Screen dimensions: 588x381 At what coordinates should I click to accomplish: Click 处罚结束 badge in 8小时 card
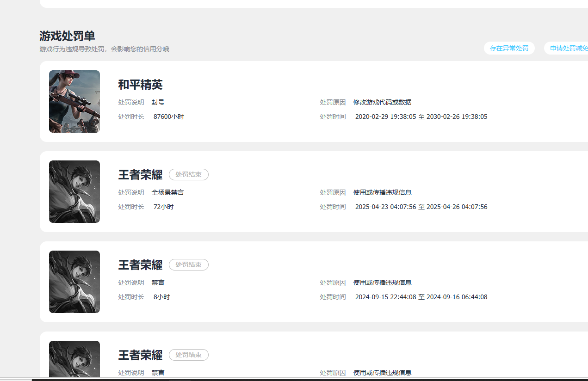coord(189,265)
